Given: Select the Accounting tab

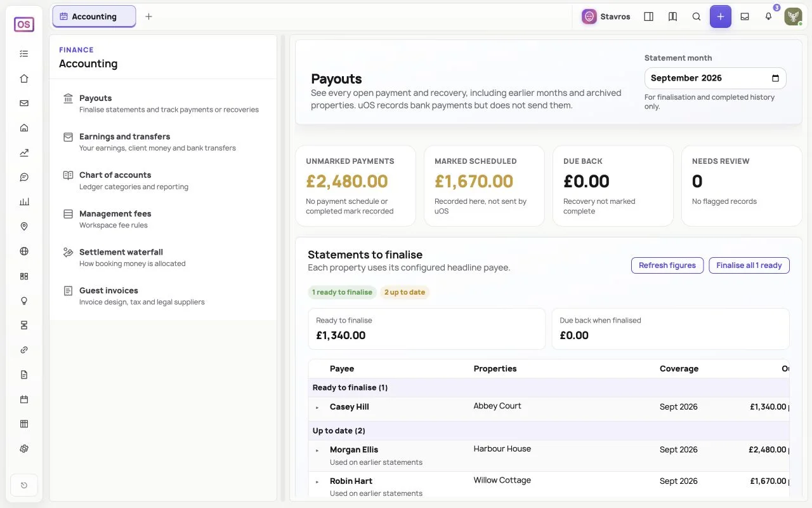Looking at the screenshot, I should 94,17.
